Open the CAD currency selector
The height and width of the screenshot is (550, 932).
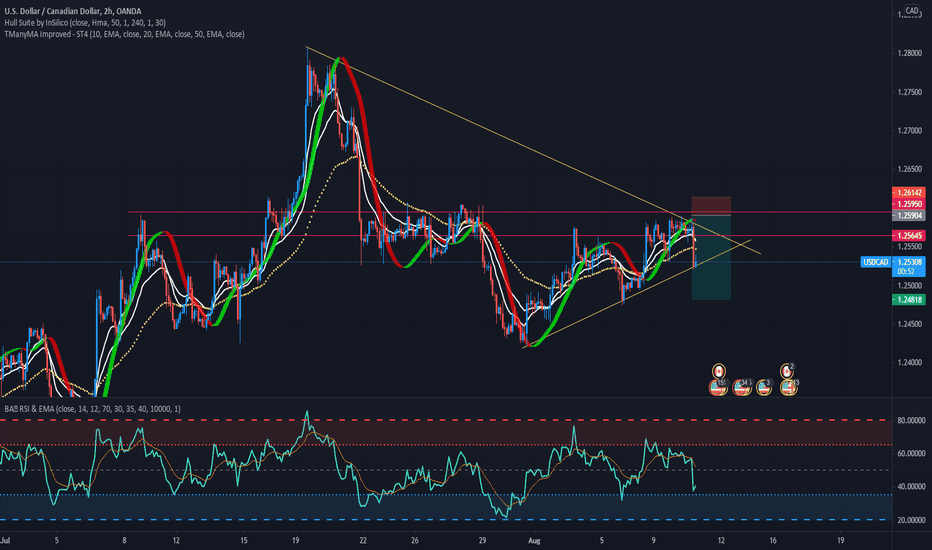click(x=912, y=11)
